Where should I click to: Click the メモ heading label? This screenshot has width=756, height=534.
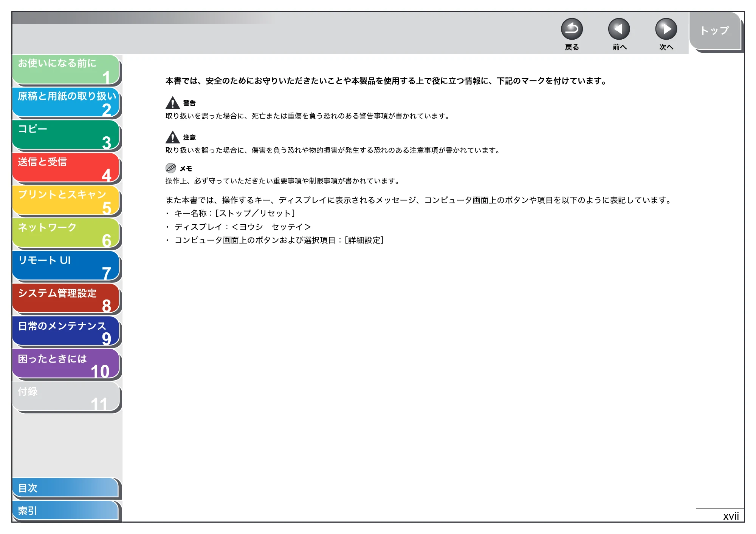(x=186, y=169)
